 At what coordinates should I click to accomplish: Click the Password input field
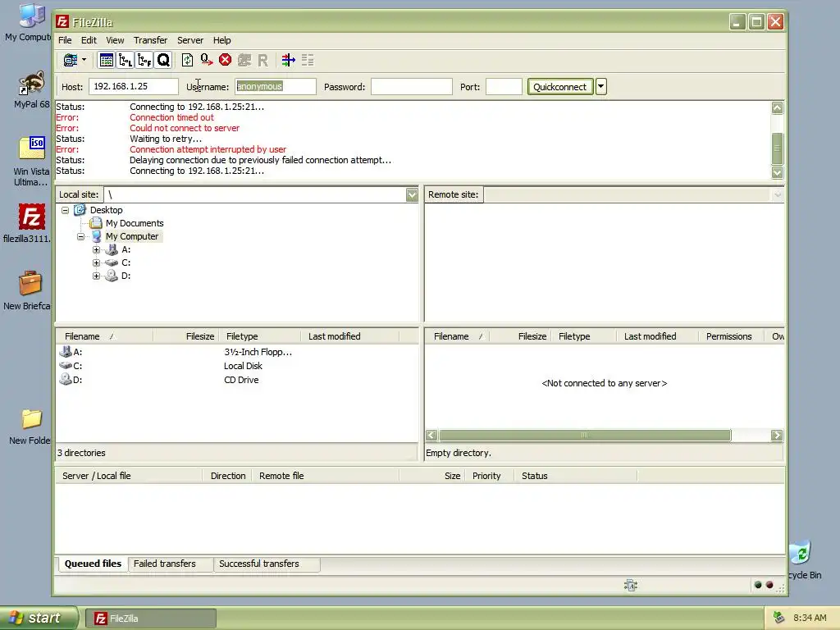pyautogui.click(x=412, y=86)
